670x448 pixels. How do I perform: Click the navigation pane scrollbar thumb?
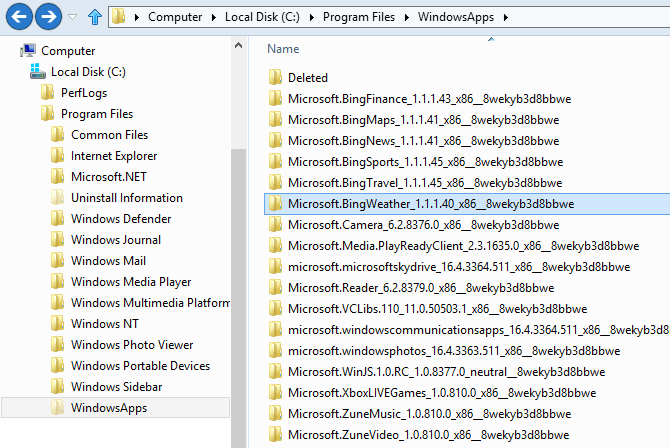click(238, 298)
